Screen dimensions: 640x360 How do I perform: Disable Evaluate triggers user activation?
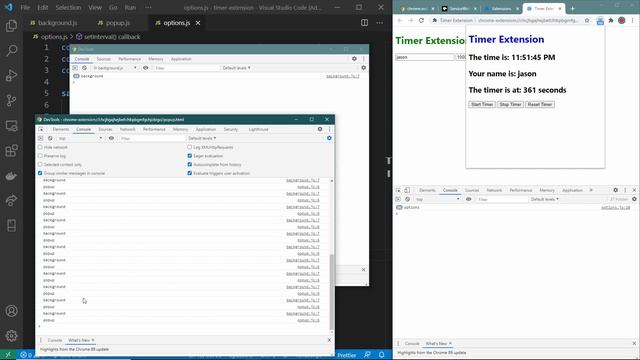pos(189,173)
